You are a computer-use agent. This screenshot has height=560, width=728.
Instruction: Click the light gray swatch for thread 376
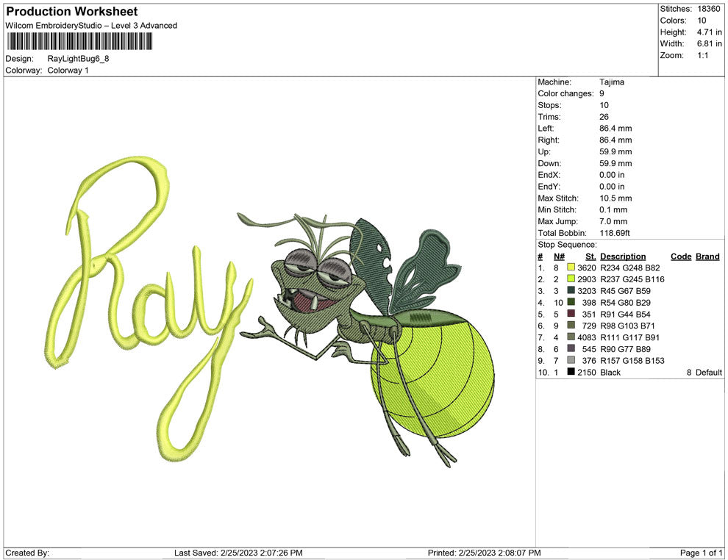[x=571, y=360]
